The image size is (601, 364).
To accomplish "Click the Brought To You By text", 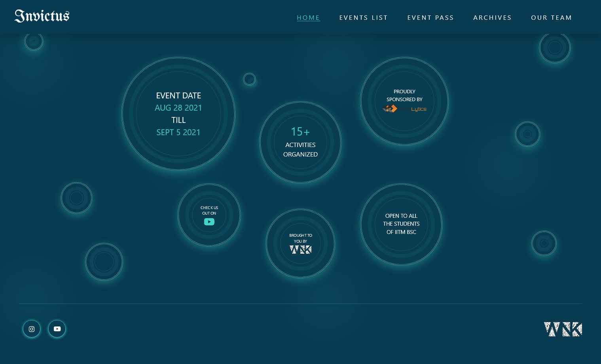I will 300,238.
